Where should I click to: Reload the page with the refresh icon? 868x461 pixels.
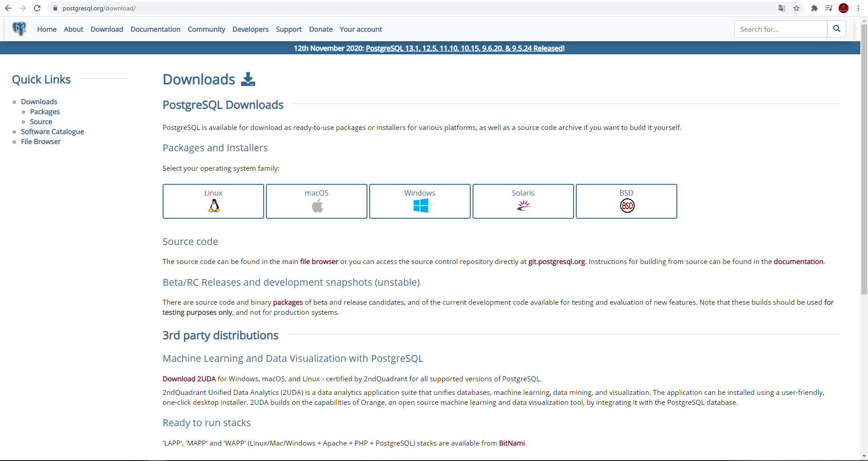tap(37, 8)
